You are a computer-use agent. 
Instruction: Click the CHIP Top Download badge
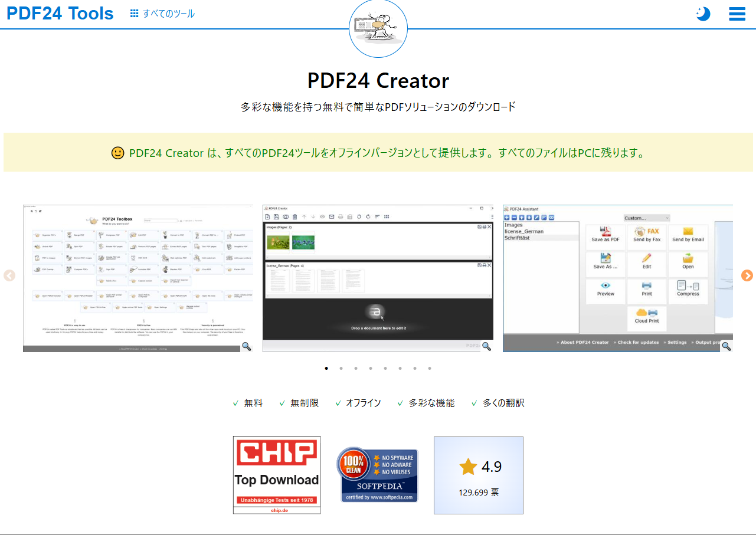click(x=276, y=474)
